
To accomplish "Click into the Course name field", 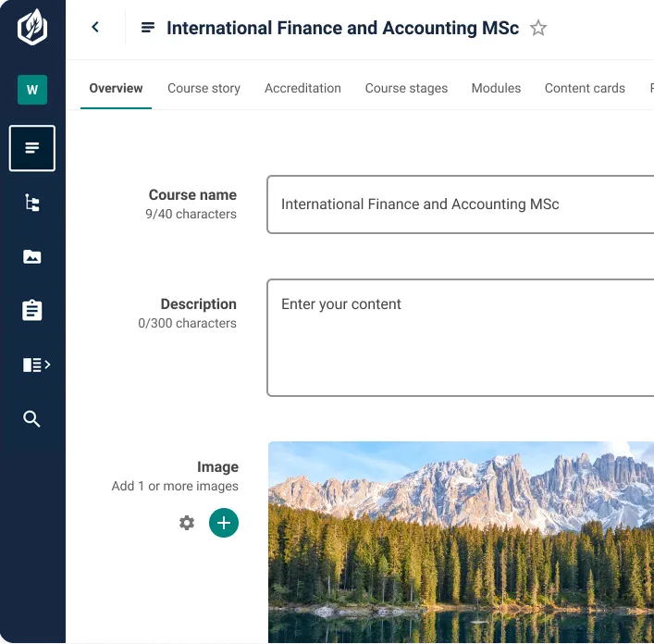I will (x=461, y=204).
